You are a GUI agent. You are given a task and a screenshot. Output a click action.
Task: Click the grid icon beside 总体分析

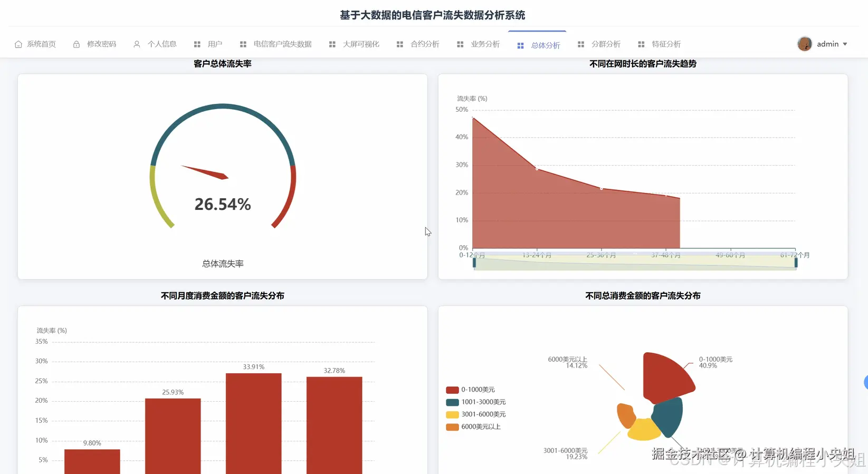pyautogui.click(x=521, y=46)
